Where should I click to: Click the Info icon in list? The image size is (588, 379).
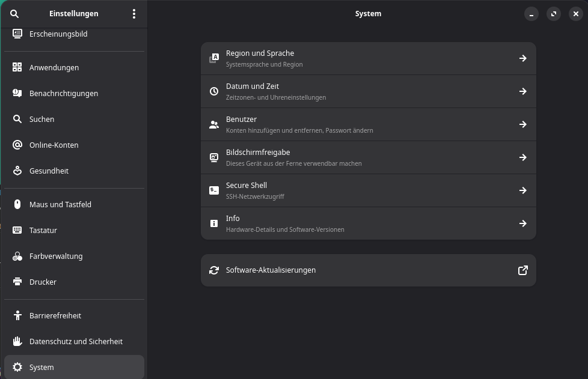pyautogui.click(x=214, y=223)
